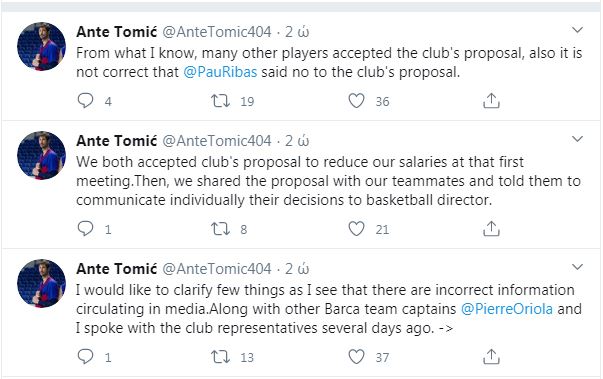The height and width of the screenshot is (379, 603).
Task: Open the @PierreOriola mention link
Action: click(x=507, y=309)
